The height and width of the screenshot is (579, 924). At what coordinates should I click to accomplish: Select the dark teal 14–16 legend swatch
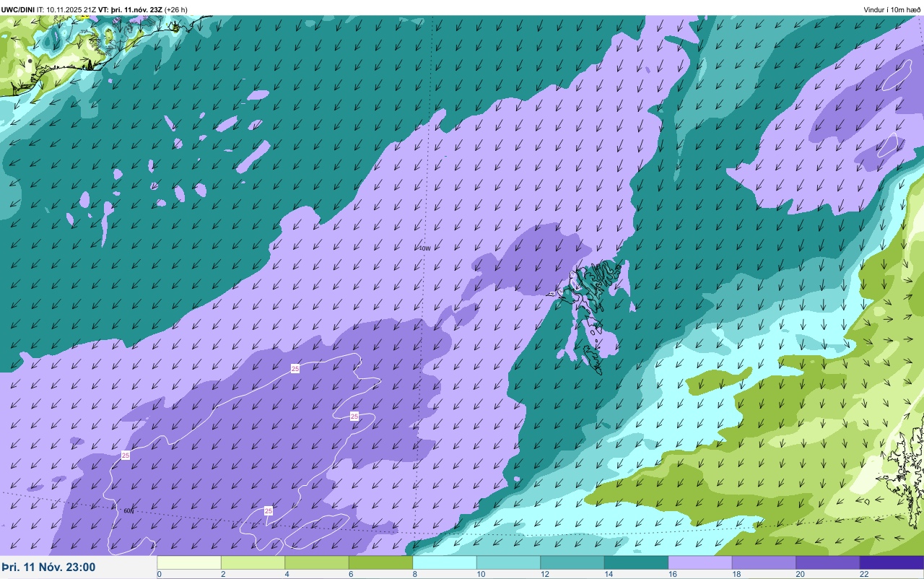pyautogui.click(x=636, y=562)
